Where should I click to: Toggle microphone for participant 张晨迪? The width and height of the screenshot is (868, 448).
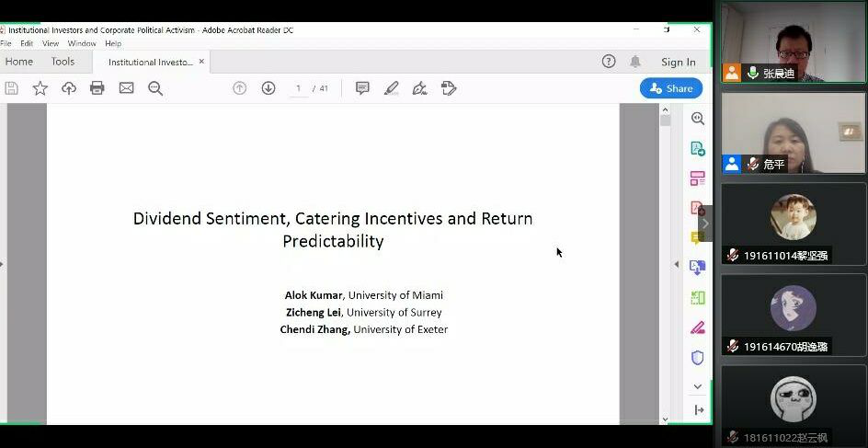(753, 73)
